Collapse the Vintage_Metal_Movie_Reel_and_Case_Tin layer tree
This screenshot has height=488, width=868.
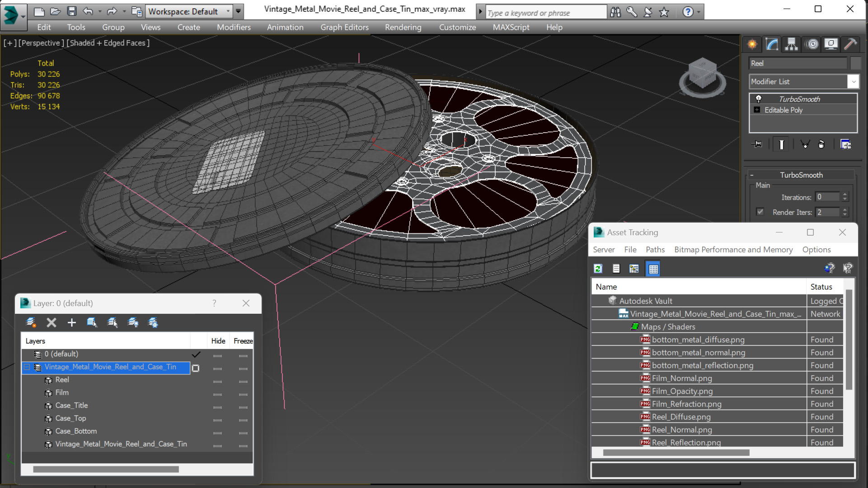[27, 367]
